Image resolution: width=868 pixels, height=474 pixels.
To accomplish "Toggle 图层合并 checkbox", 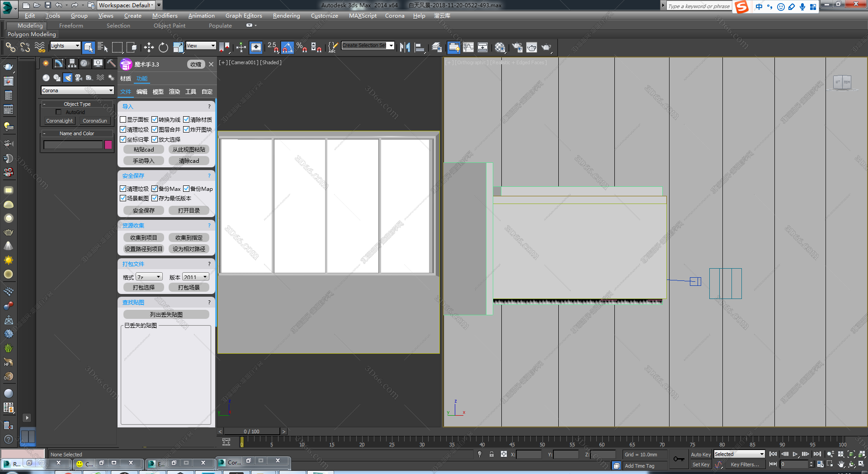I will click(155, 129).
